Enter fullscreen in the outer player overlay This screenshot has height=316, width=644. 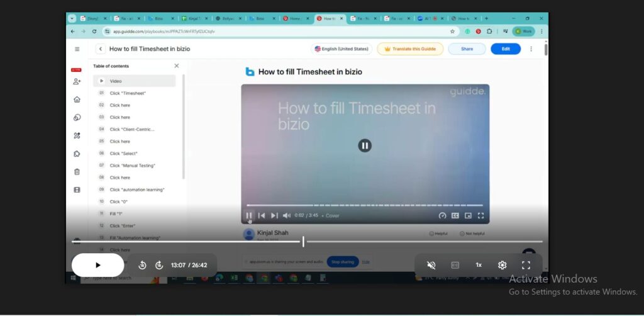click(x=526, y=265)
